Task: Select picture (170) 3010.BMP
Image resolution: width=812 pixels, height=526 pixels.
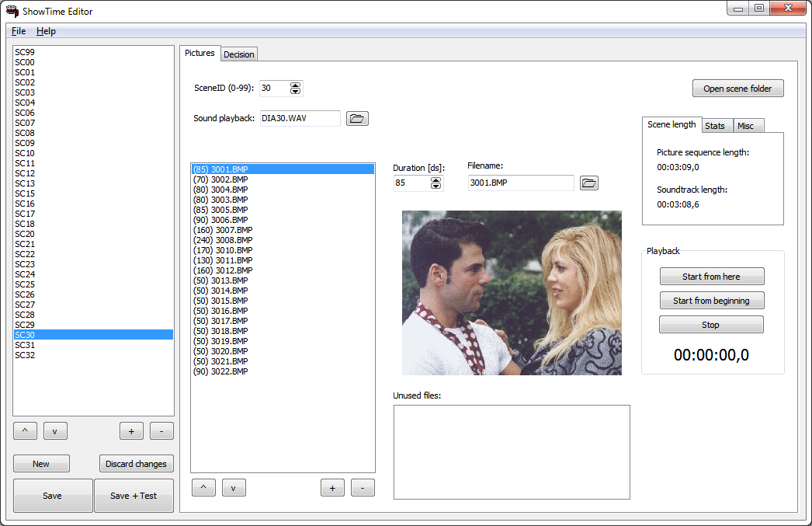Action: click(x=283, y=250)
